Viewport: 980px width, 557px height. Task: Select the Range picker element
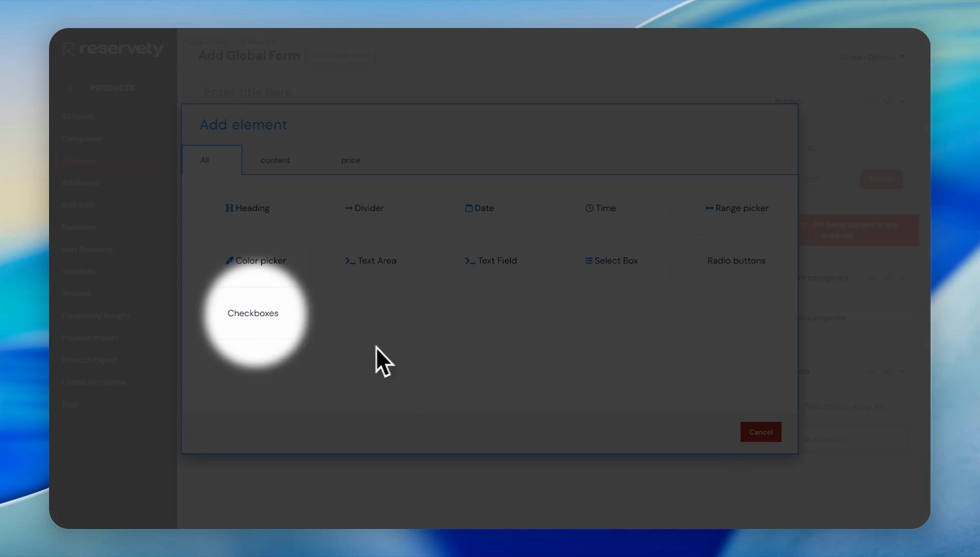click(x=737, y=208)
